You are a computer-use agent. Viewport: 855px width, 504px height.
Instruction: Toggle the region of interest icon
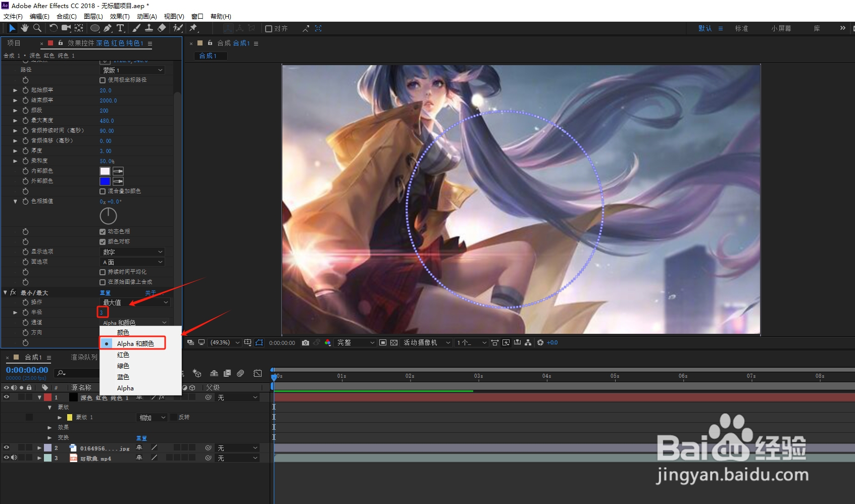pos(383,342)
